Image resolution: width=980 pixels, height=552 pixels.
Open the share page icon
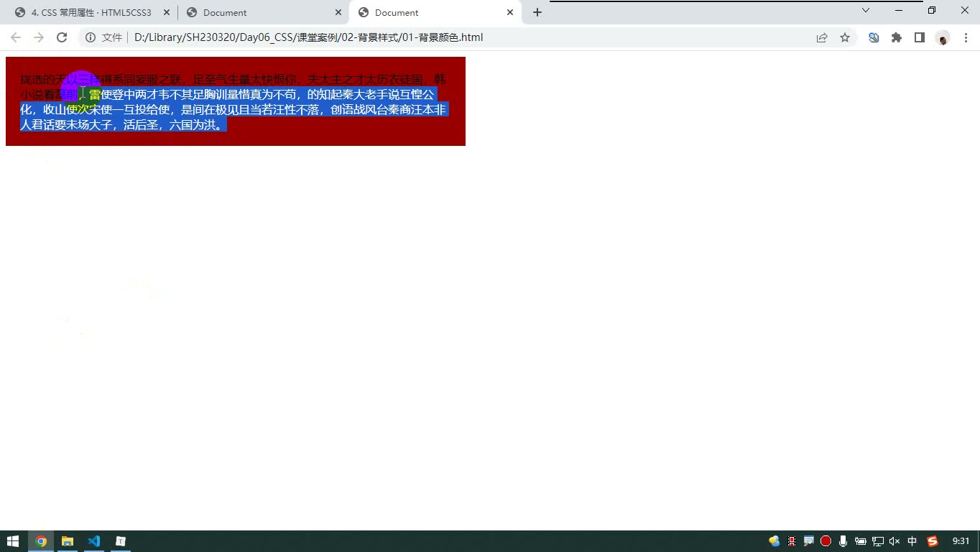tap(822, 37)
